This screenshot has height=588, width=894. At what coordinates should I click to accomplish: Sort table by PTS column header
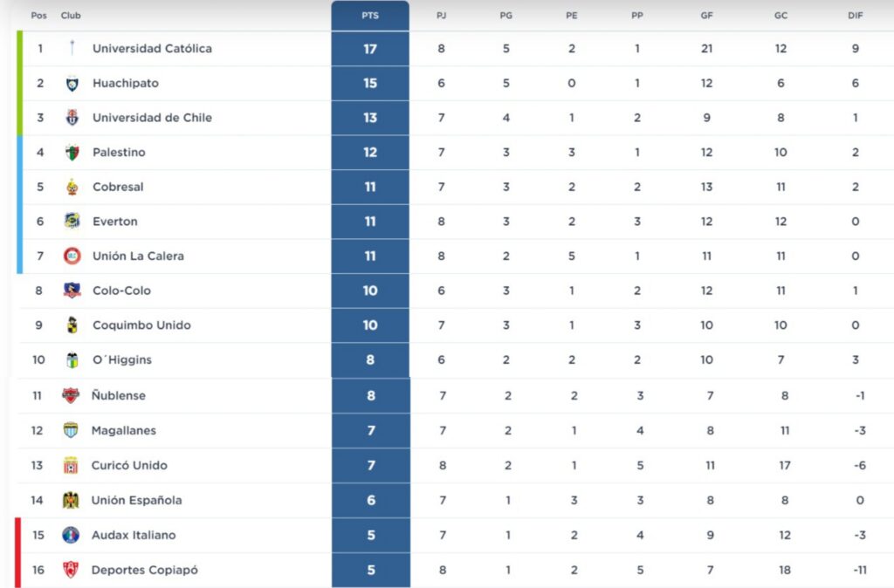point(370,16)
